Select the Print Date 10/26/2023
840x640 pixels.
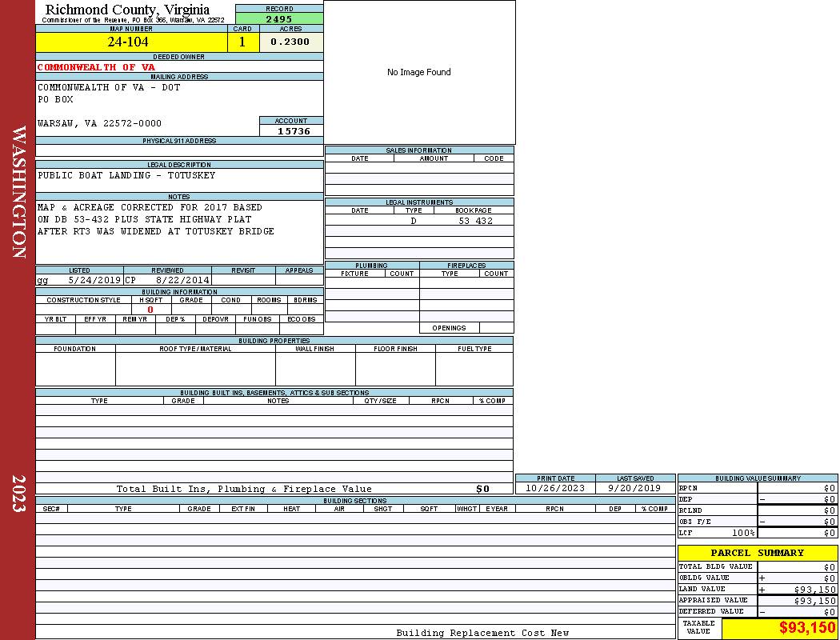pos(555,488)
